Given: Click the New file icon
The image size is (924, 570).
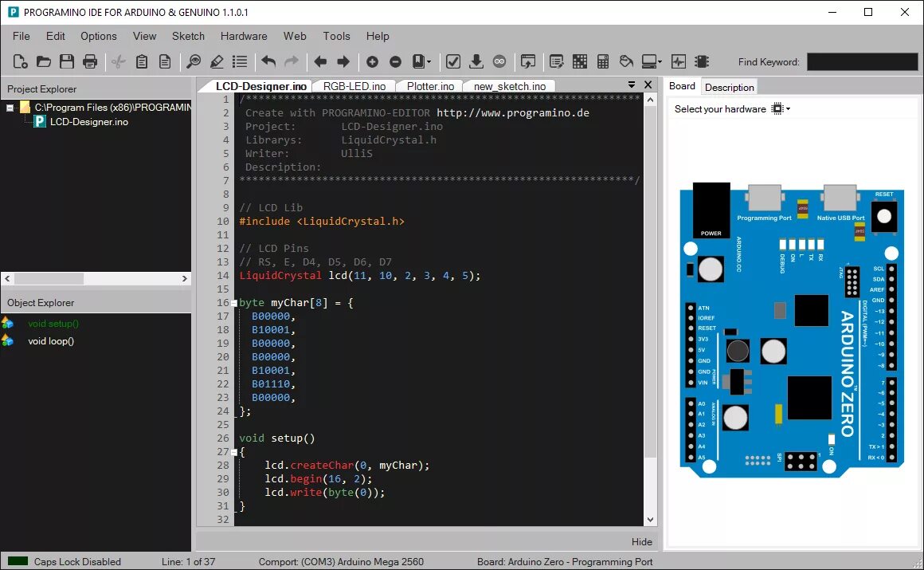Looking at the screenshot, I should (x=21, y=61).
